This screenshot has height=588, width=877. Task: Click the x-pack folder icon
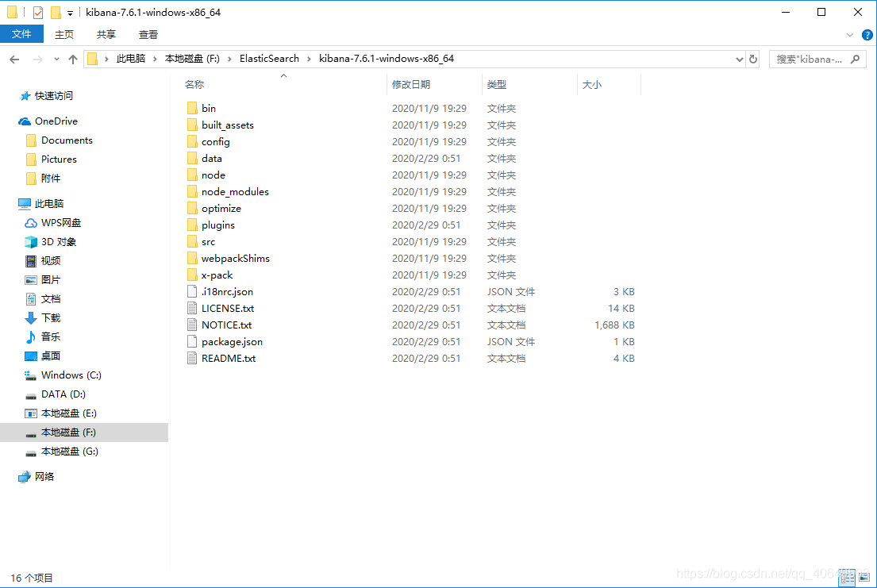192,275
